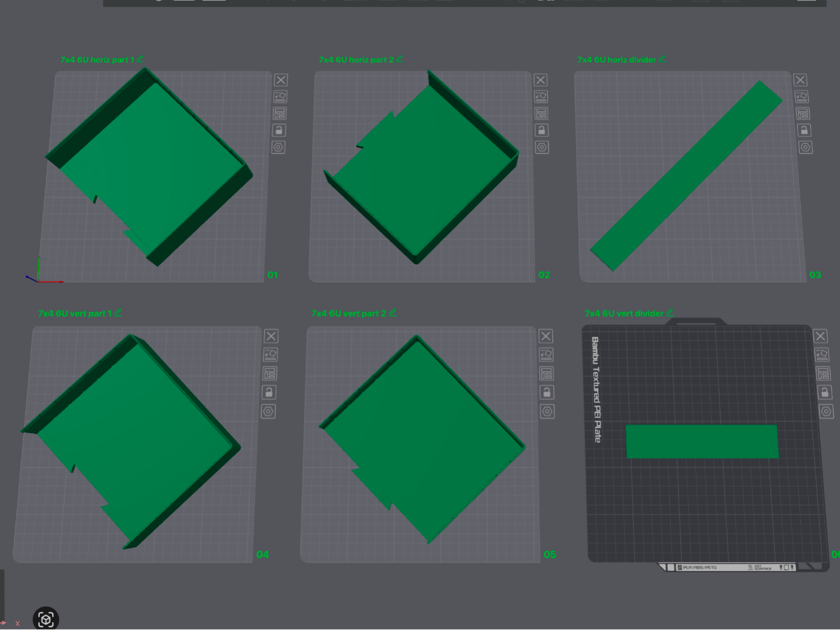Click the '7x4 6U vert part 2' plate name
Image resolution: width=840 pixels, height=630 pixels.
(349, 314)
